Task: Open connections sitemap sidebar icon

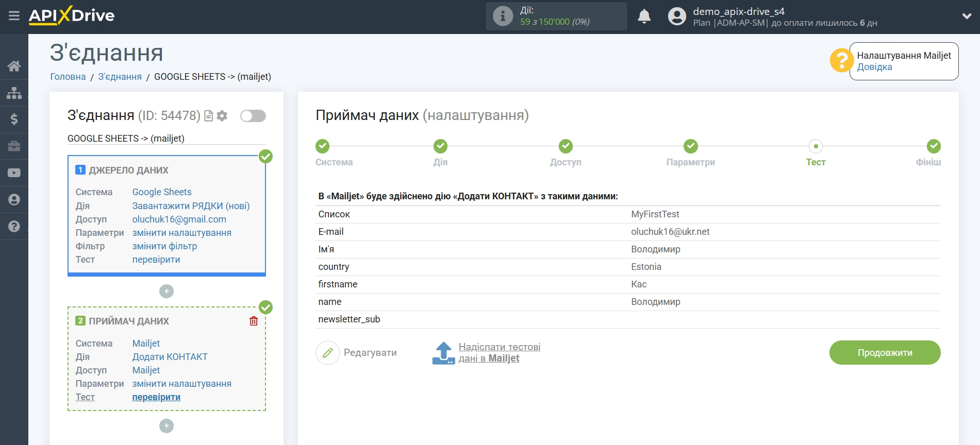Action: click(14, 93)
